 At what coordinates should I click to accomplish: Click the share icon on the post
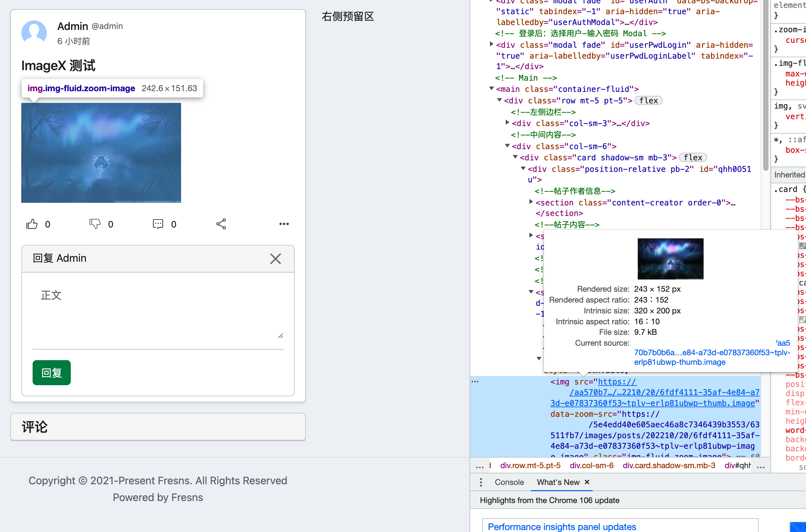pyautogui.click(x=221, y=224)
